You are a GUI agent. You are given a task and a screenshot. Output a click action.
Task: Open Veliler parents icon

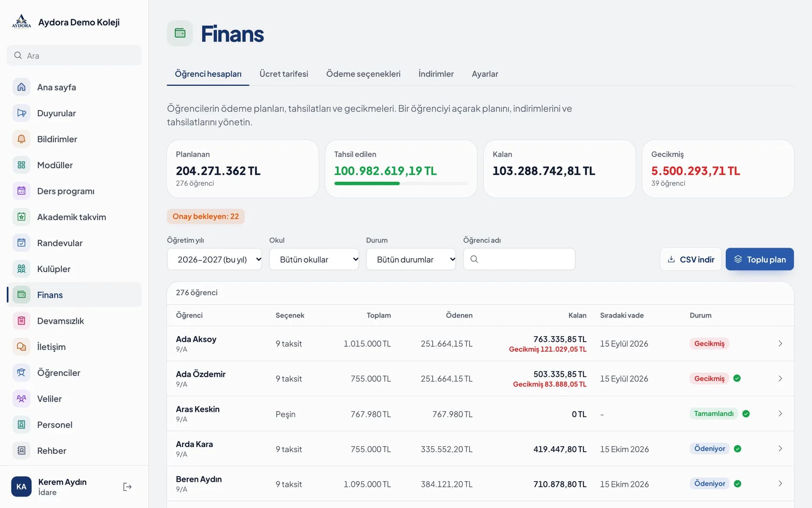(21, 399)
